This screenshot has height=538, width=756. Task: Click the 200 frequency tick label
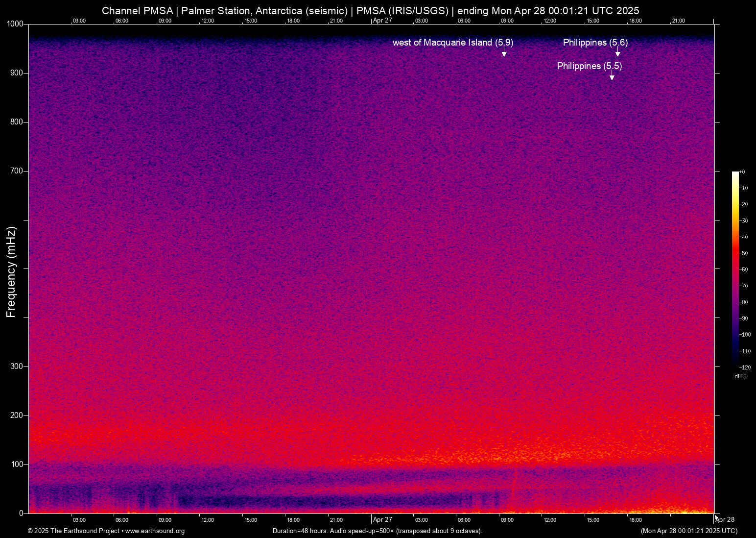click(18, 416)
